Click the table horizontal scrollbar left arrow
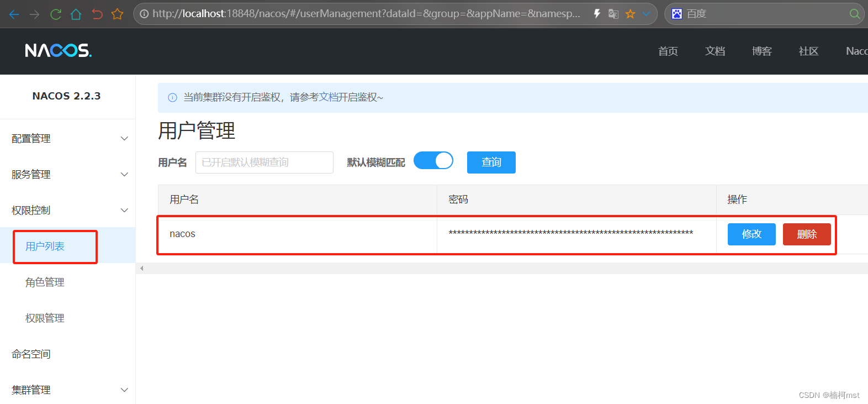Viewport: 868px width, 404px height. [x=142, y=269]
